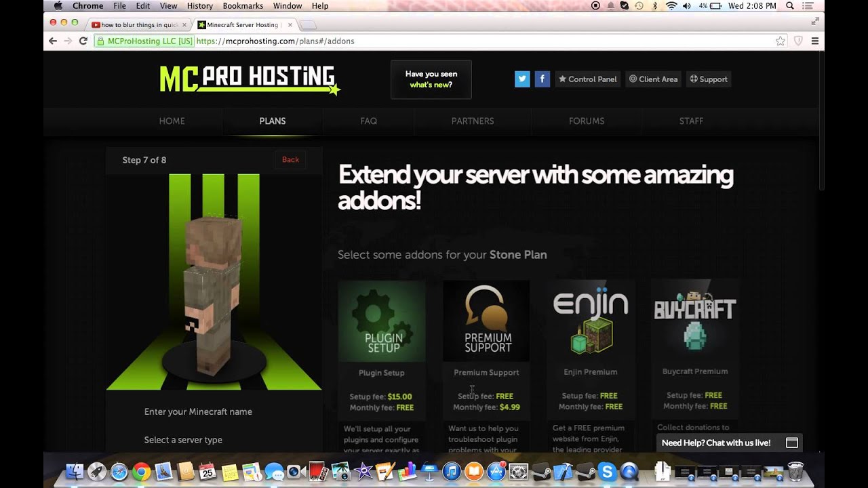Open a new tab button
Viewport: 868px width, 488px height.
click(308, 25)
